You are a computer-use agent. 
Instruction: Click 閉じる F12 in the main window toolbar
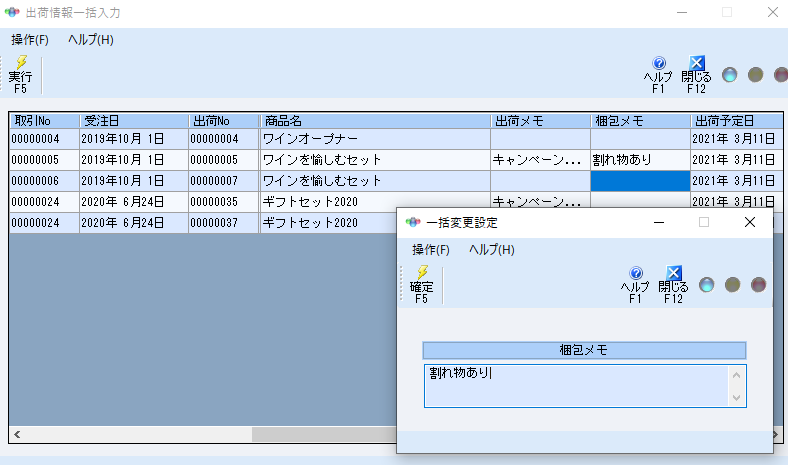pyautogui.click(x=696, y=75)
